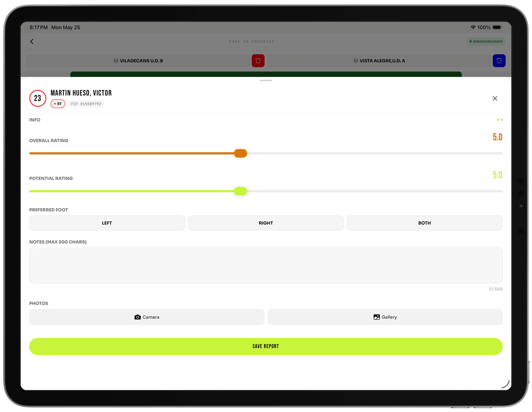The width and height of the screenshot is (532, 412).
Task: Close the player report sheet
Action: coord(495,98)
